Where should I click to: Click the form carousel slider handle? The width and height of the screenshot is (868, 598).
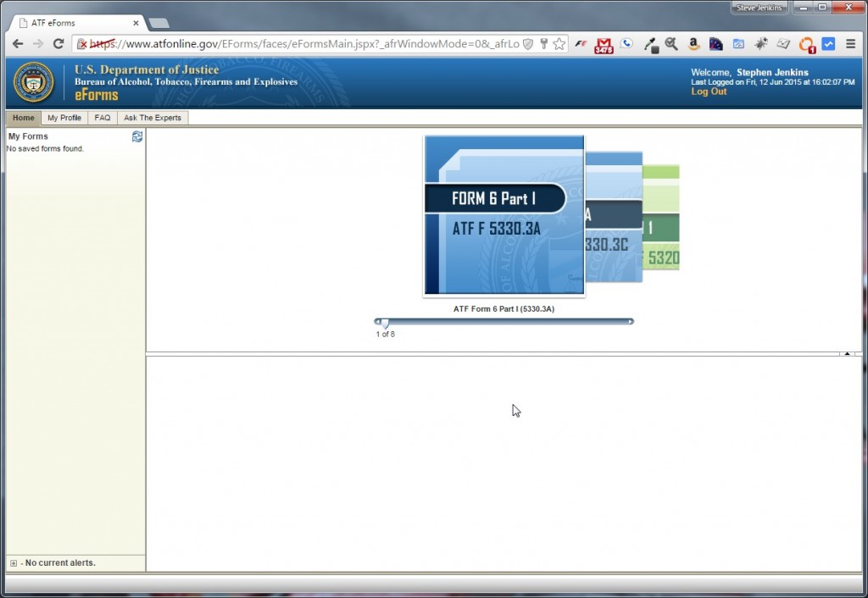[385, 323]
